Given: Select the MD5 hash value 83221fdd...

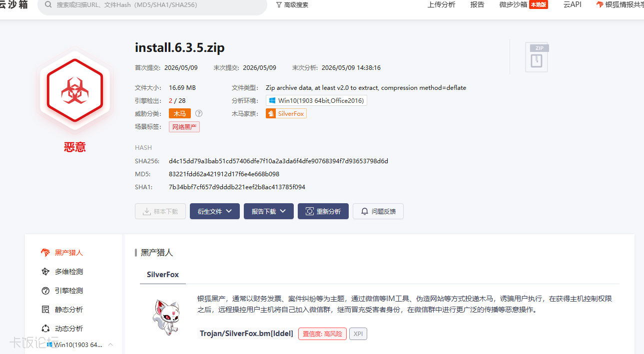Looking at the screenshot, I should pyautogui.click(x=224, y=174).
